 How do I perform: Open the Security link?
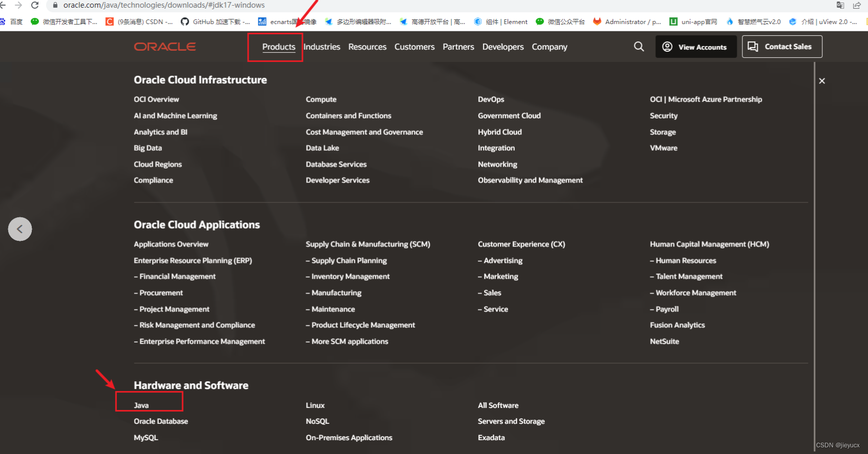tap(664, 116)
